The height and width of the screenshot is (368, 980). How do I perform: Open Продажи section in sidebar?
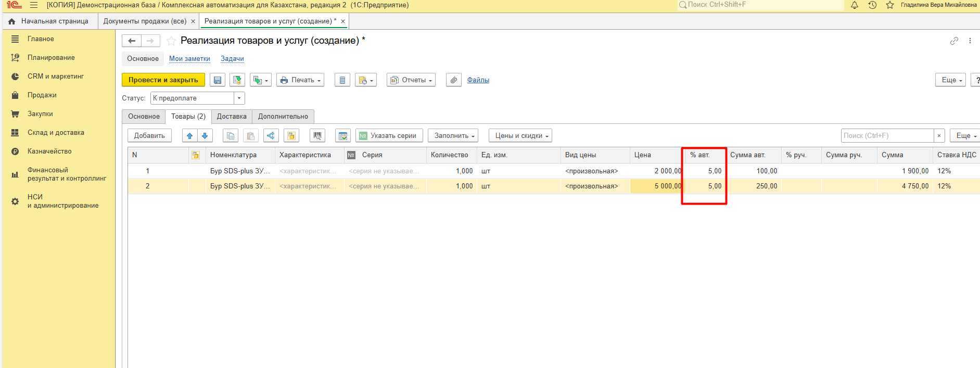point(42,95)
